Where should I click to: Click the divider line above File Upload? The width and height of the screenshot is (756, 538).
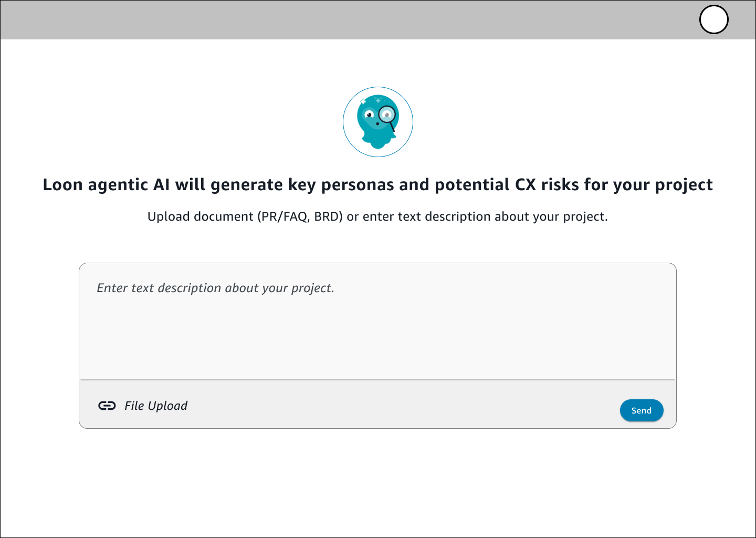coord(377,379)
